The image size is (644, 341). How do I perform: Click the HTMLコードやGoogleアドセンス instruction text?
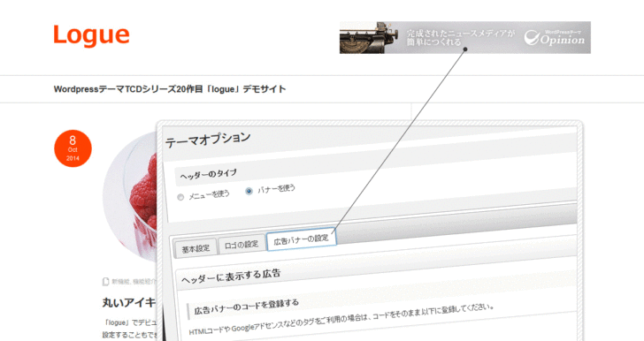click(341, 319)
